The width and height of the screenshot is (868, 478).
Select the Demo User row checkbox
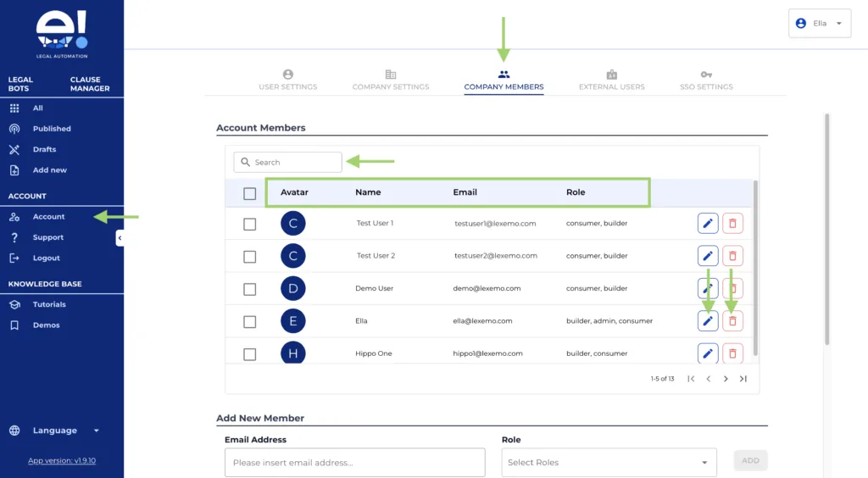249,289
